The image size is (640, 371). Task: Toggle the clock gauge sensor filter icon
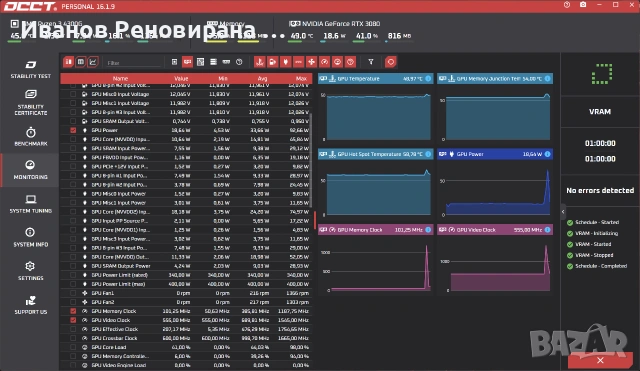[x=324, y=62]
